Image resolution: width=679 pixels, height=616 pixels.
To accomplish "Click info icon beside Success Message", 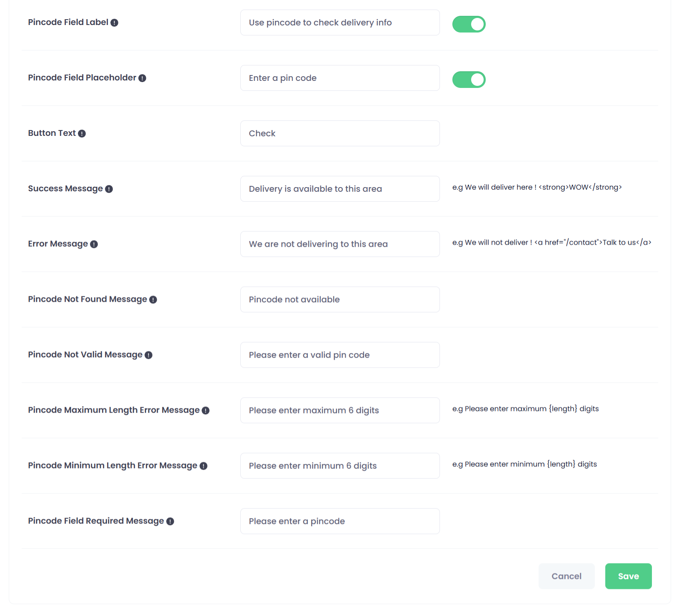I will tap(109, 189).
